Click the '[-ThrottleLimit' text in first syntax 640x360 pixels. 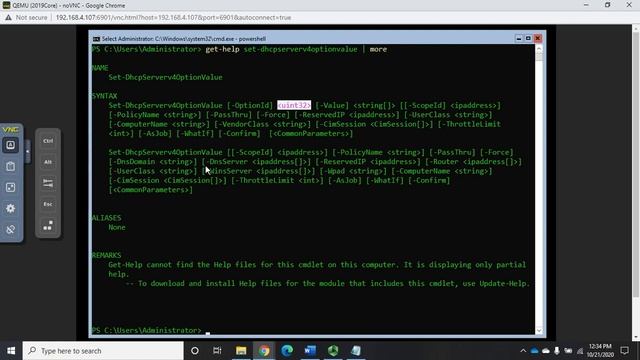pos(469,124)
